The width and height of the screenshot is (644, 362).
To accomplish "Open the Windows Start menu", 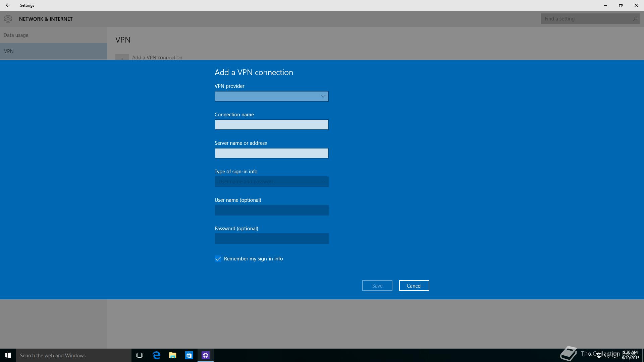I will point(8,355).
